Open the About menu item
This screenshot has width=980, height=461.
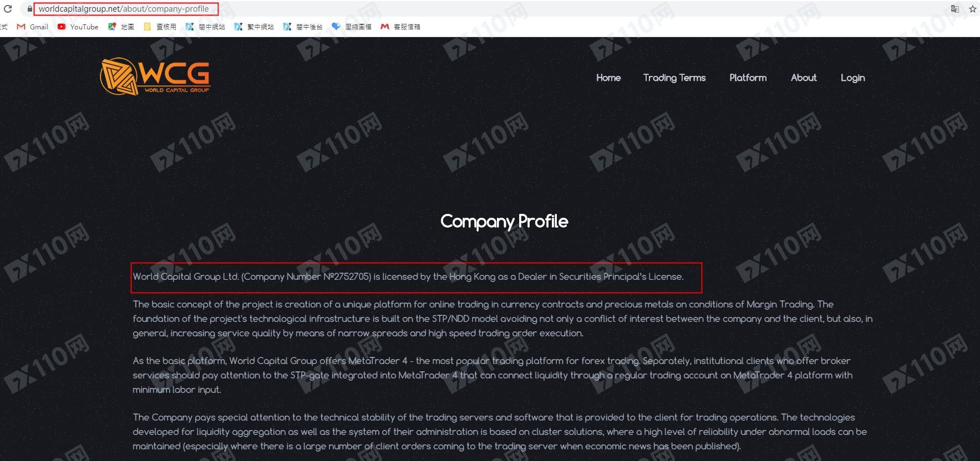tap(804, 78)
